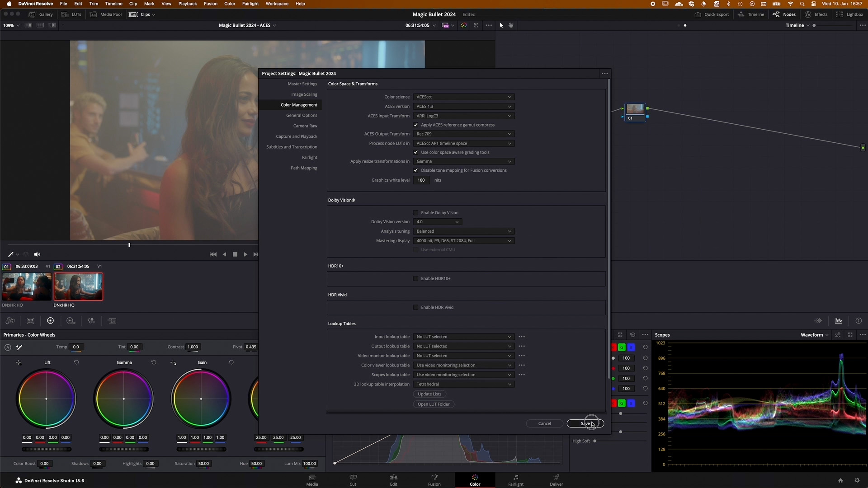The width and height of the screenshot is (868, 488).
Task: Select the viewer eyedropper qualifier tool
Action: (11, 254)
